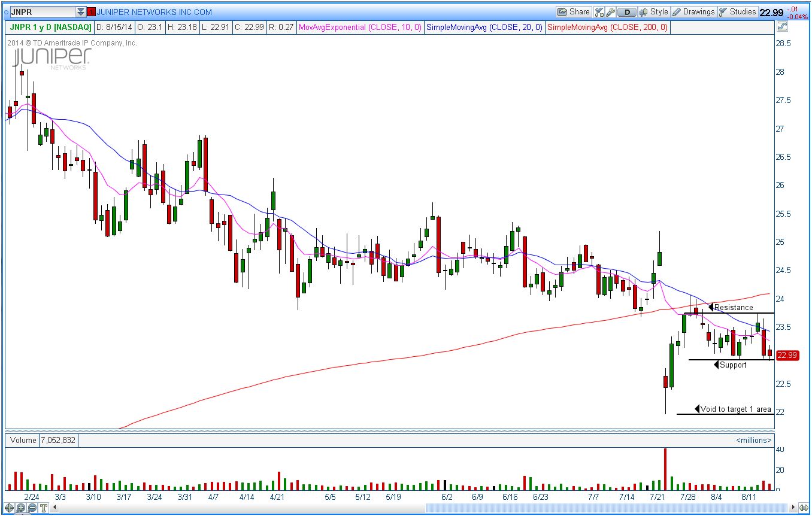Image resolution: width=812 pixels, height=516 pixels.
Task: Open the Drawings menu
Action: click(x=693, y=11)
